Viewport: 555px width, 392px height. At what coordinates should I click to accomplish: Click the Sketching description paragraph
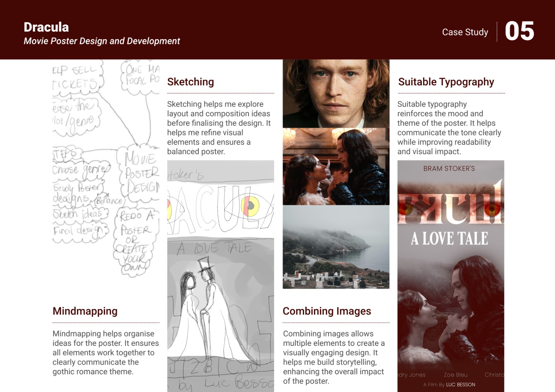pyautogui.click(x=219, y=128)
